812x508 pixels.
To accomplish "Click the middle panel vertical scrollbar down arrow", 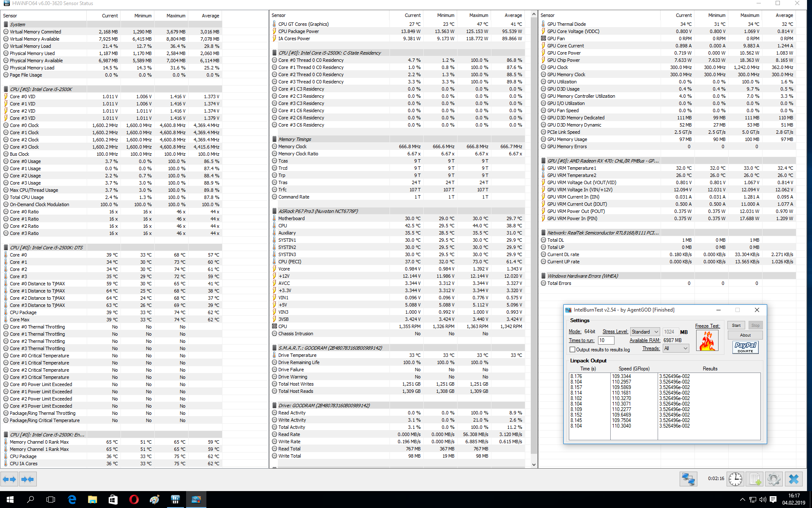I will 534,464.
